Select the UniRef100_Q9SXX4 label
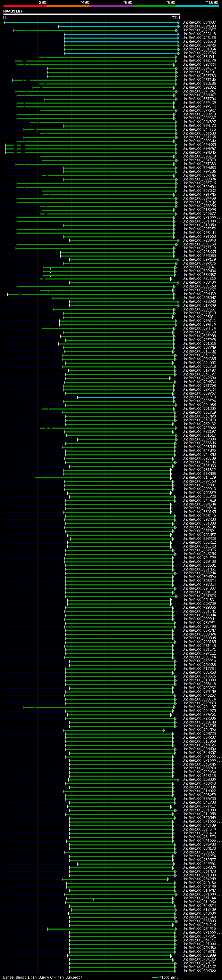The width and height of the screenshot is (222, 980). point(199,64)
